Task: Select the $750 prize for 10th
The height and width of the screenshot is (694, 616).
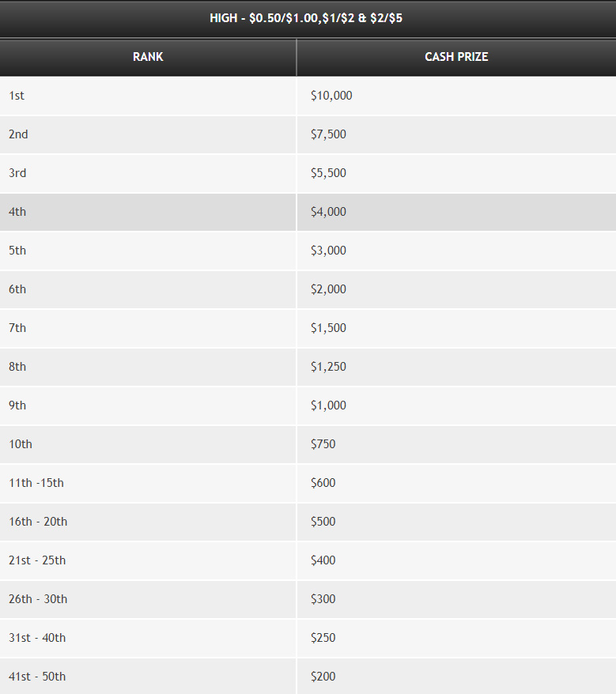Action: tap(323, 444)
